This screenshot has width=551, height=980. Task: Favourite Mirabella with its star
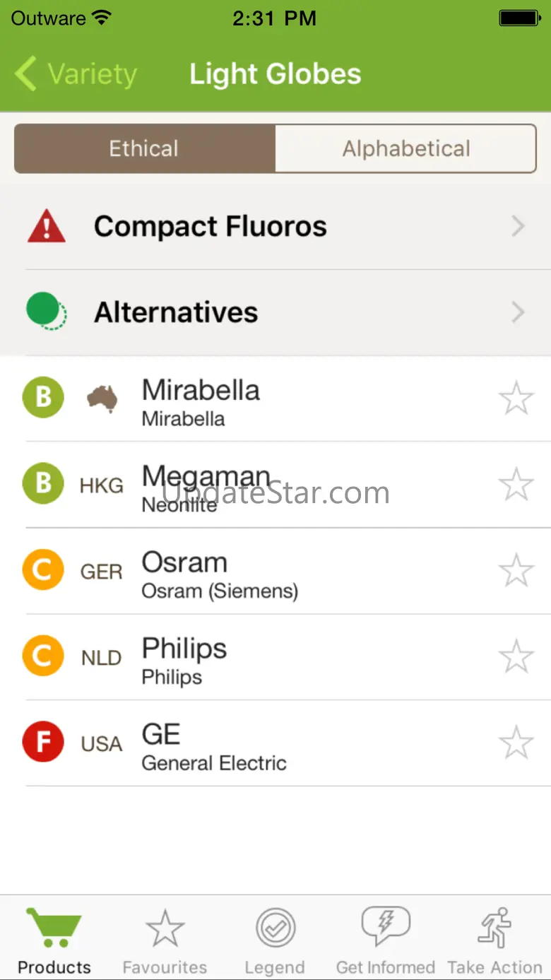[516, 399]
